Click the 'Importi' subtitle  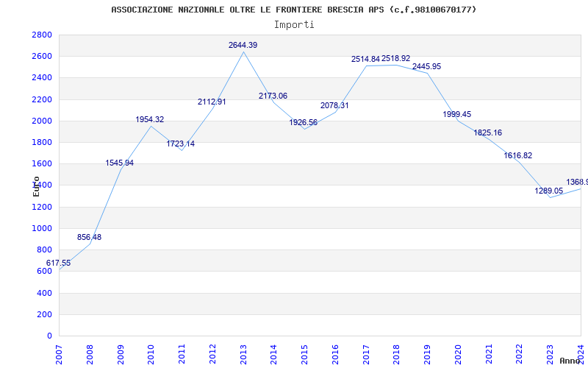(x=294, y=25)
